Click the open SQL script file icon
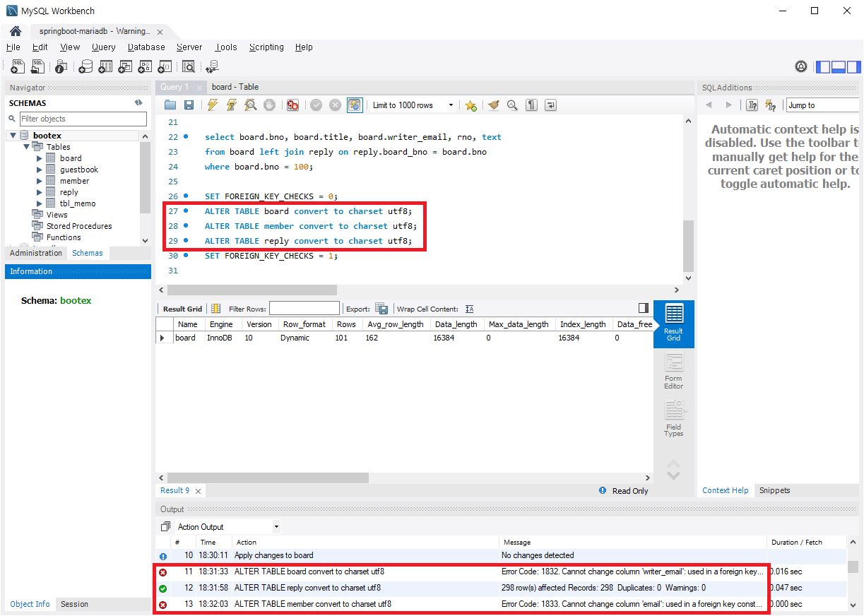Screen dimensions: 864x616 (x=37, y=66)
